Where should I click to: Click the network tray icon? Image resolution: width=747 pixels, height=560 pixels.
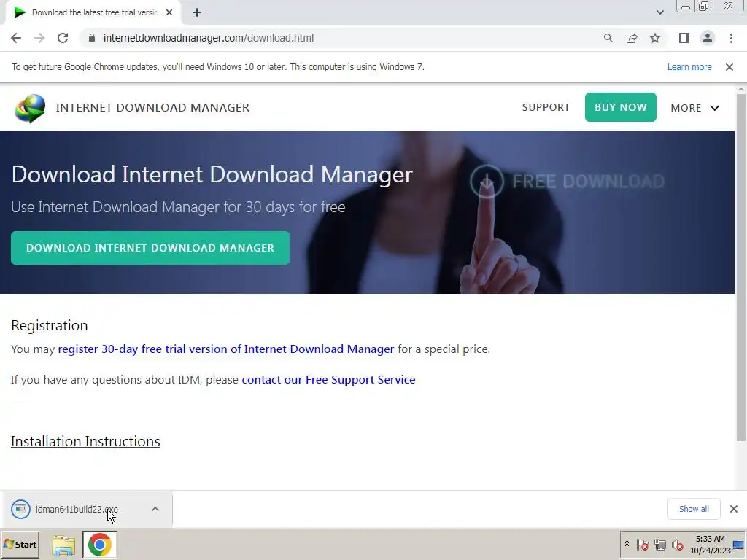tap(659, 544)
